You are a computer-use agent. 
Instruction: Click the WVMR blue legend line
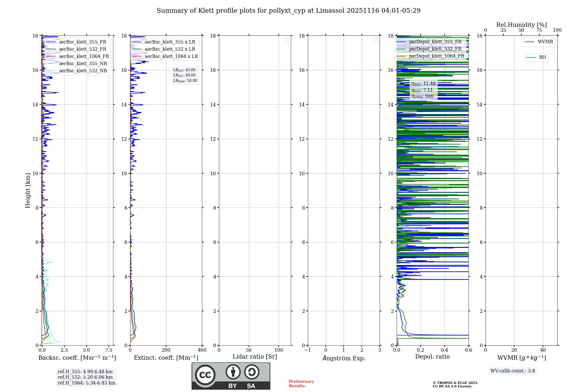pos(530,42)
